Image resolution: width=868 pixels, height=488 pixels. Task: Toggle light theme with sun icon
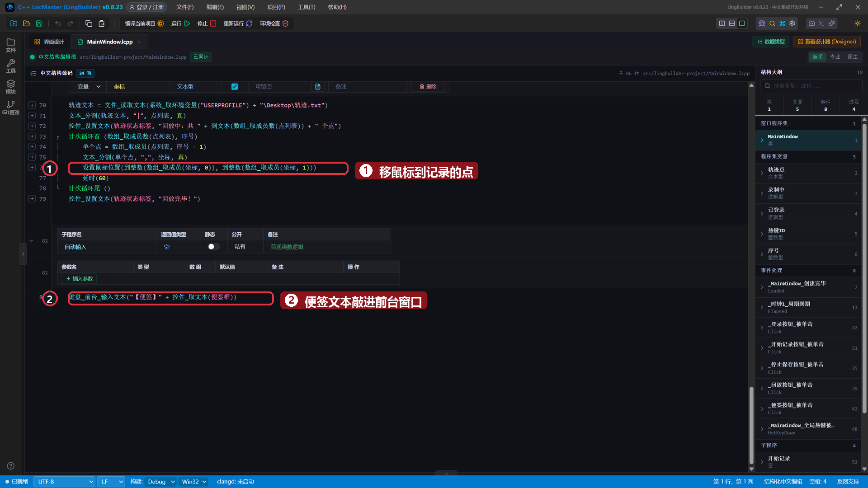coord(858,23)
